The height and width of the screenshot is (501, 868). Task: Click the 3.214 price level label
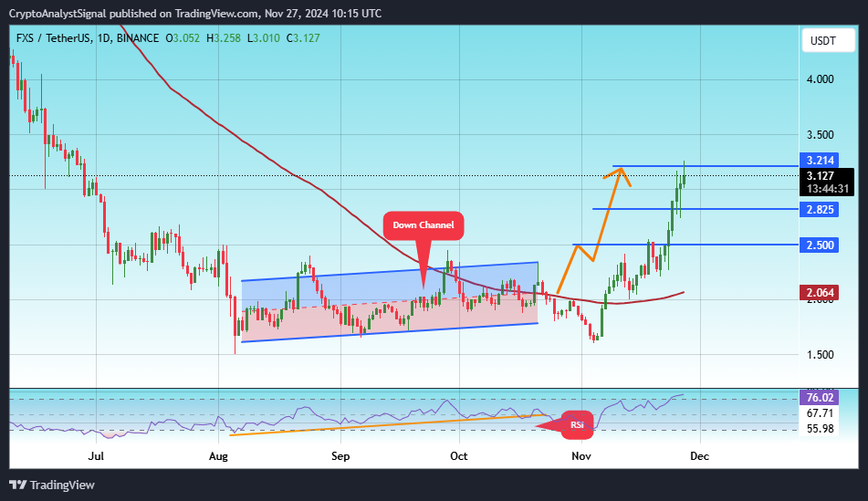(x=820, y=161)
